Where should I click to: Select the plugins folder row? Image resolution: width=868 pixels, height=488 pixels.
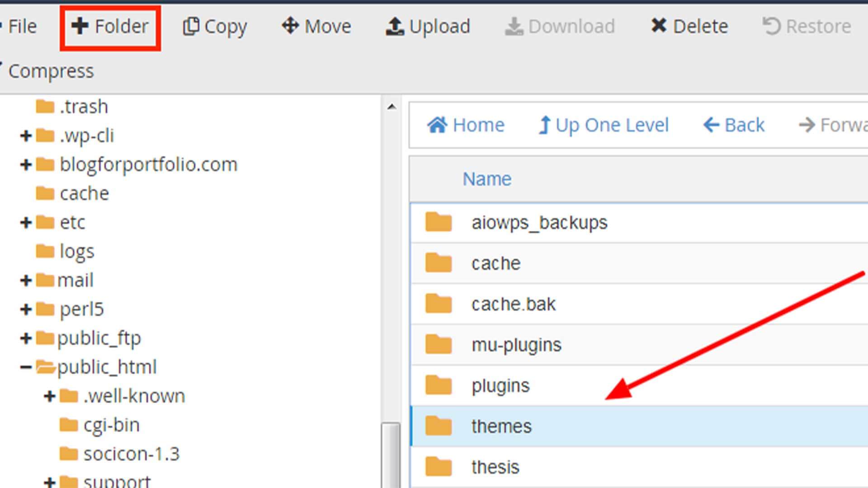pyautogui.click(x=639, y=385)
